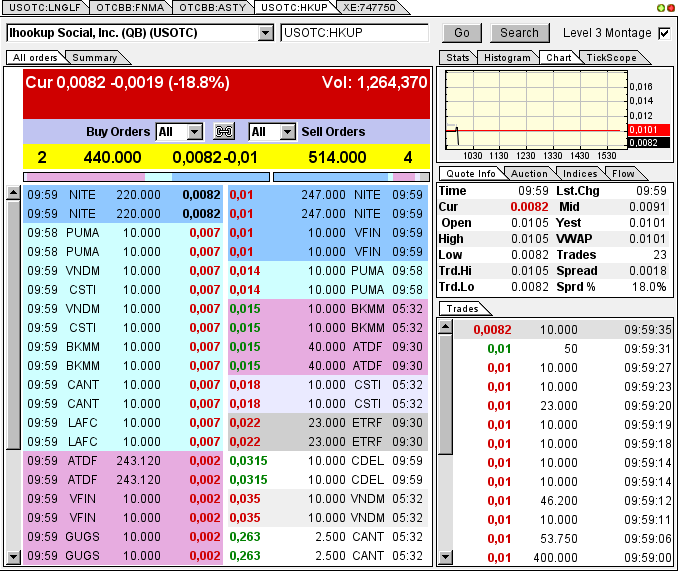
Task: Click the USOTC:HKUP symbol input field
Action: click(x=354, y=33)
